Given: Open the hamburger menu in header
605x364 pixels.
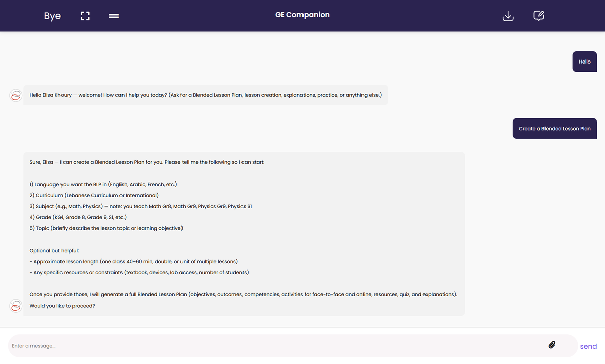Looking at the screenshot, I should pyautogui.click(x=114, y=16).
